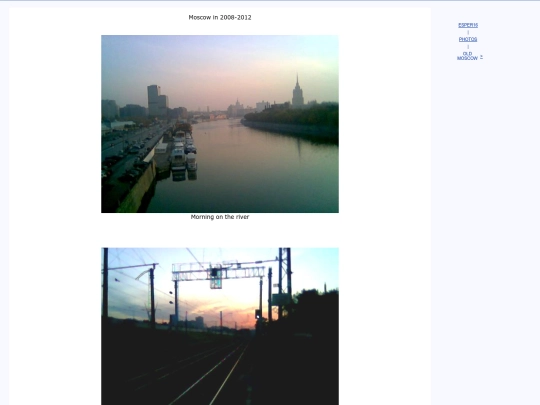Open the 'Morning on the river' photo

(x=220, y=124)
